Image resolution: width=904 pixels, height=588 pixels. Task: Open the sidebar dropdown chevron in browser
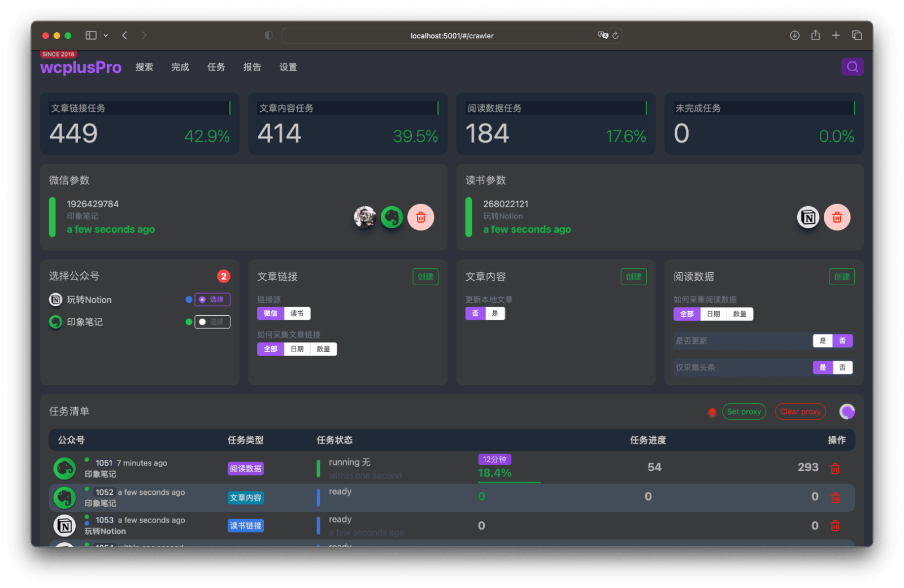point(106,35)
